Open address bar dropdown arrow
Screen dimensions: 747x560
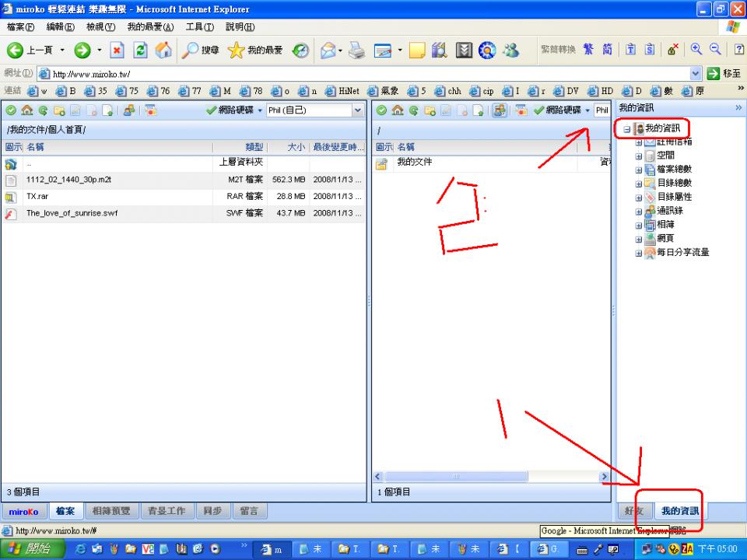[696, 73]
